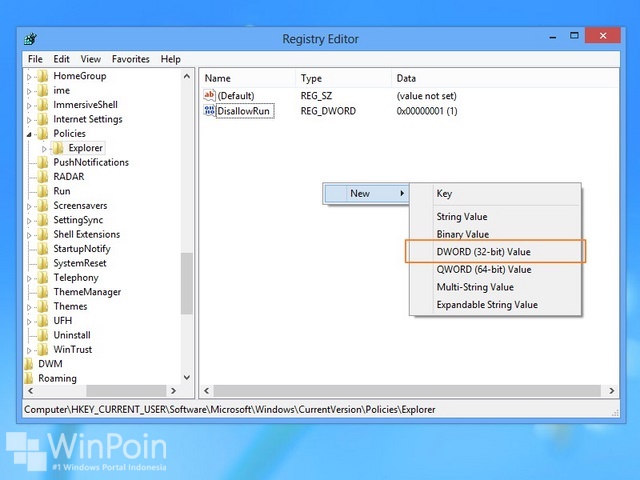The image size is (640, 480).
Task: Choose Expandable String Value from submenu
Action: (495, 304)
